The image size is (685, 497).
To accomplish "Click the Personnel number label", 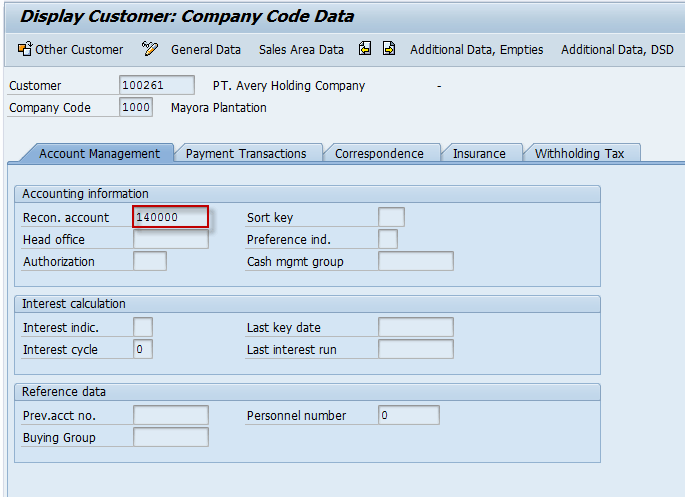I will pos(296,416).
